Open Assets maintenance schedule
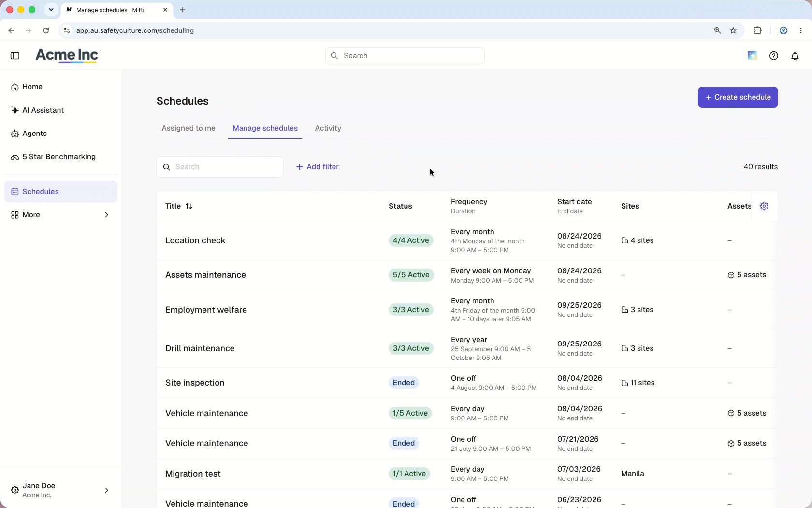The width and height of the screenshot is (812, 508). click(x=205, y=275)
